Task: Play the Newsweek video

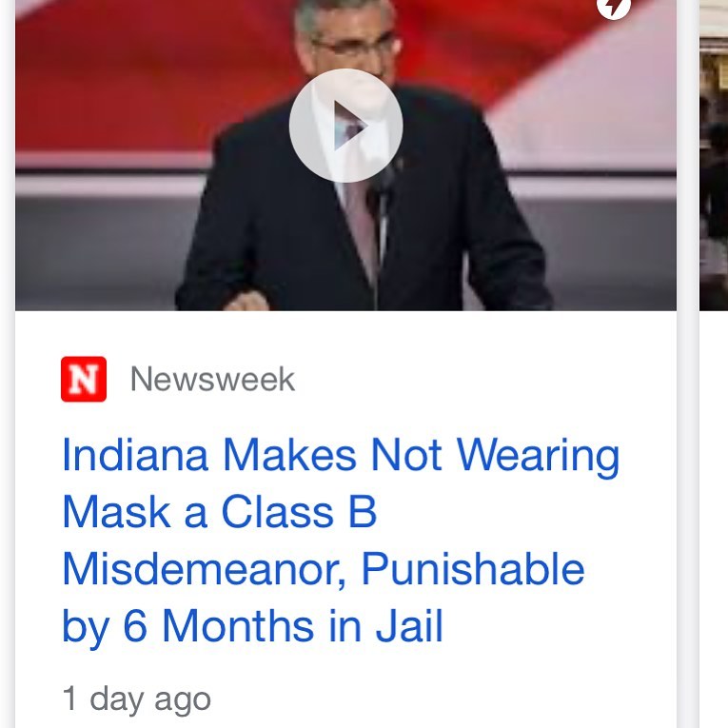Action: (x=345, y=126)
